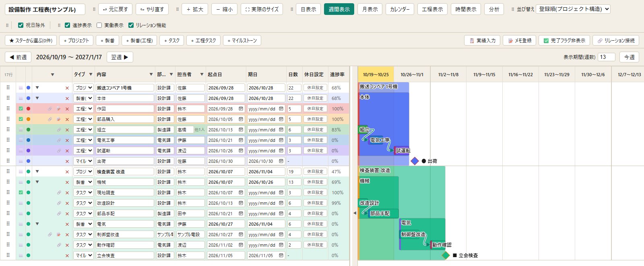Click the memo icon on the 作図 row
This screenshot has width=644, height=266.
pos(59,109)
